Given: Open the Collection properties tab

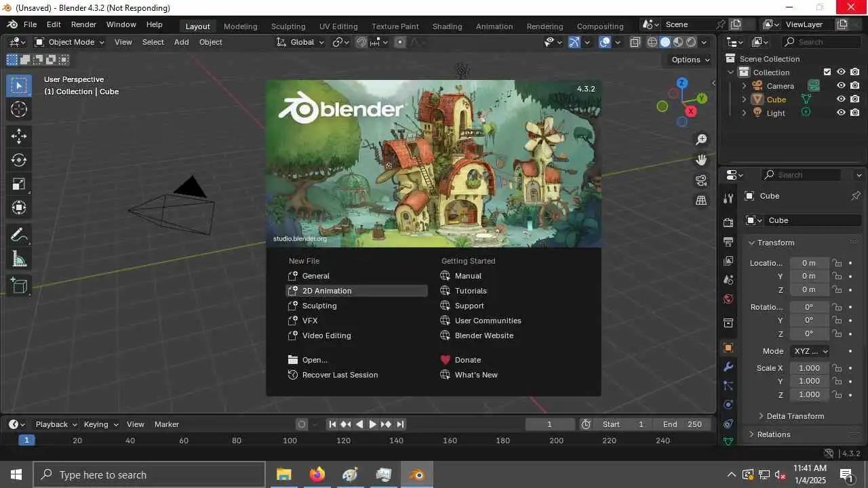Looking at the screenshot, I should 728,323.
